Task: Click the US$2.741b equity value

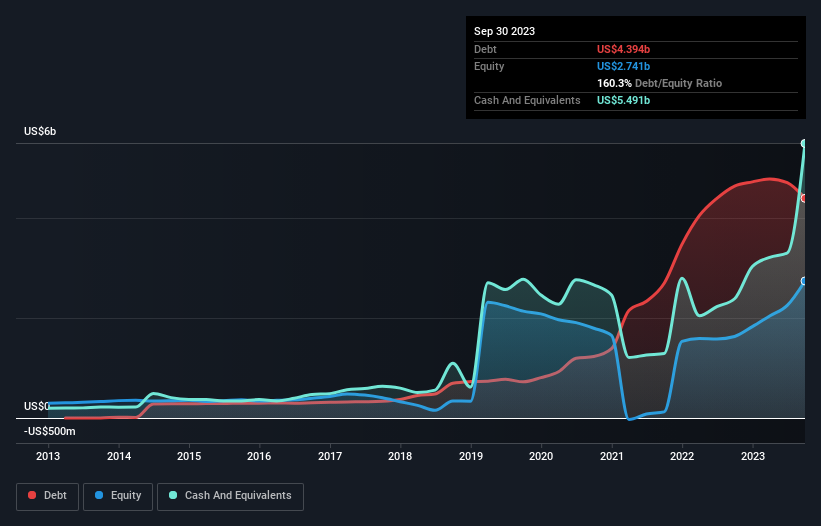Action: (624, 66)
